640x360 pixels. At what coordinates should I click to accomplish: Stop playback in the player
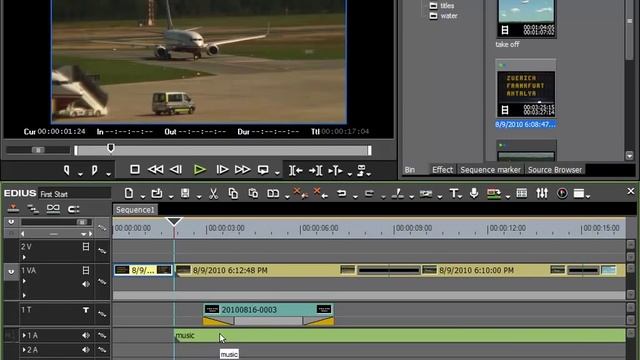point(135,169)
